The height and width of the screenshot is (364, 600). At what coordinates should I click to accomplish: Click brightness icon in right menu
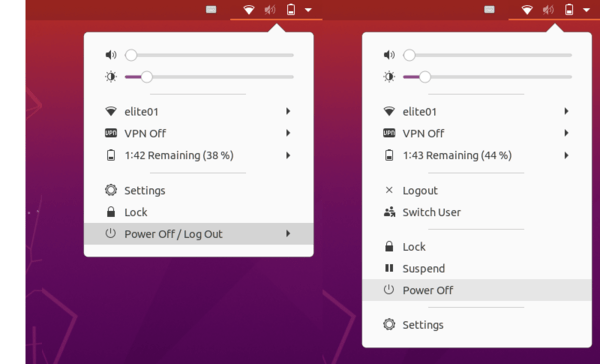[x=389, y=77]
